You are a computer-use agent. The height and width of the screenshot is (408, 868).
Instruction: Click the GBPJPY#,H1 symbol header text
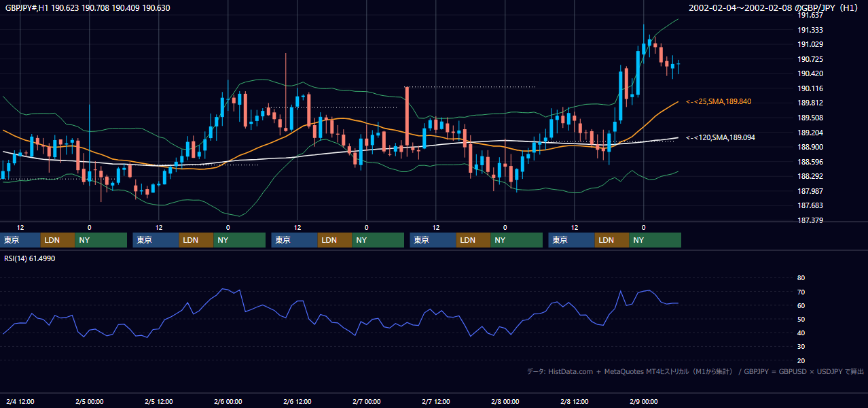[87, 8]
